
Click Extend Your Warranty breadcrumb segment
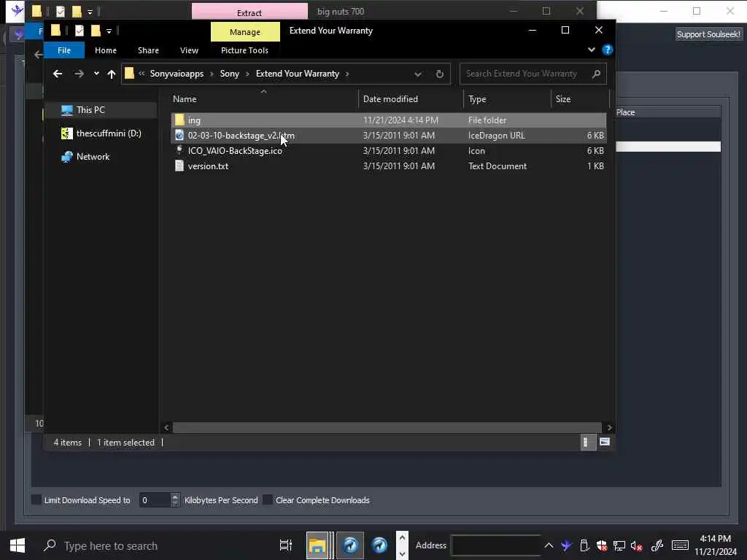298,74
